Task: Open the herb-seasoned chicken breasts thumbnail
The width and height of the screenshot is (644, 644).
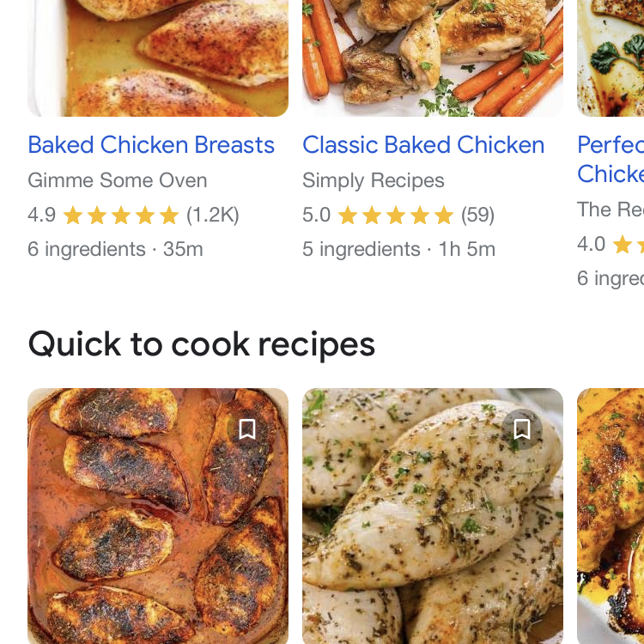Action: [x=433, y=516]
